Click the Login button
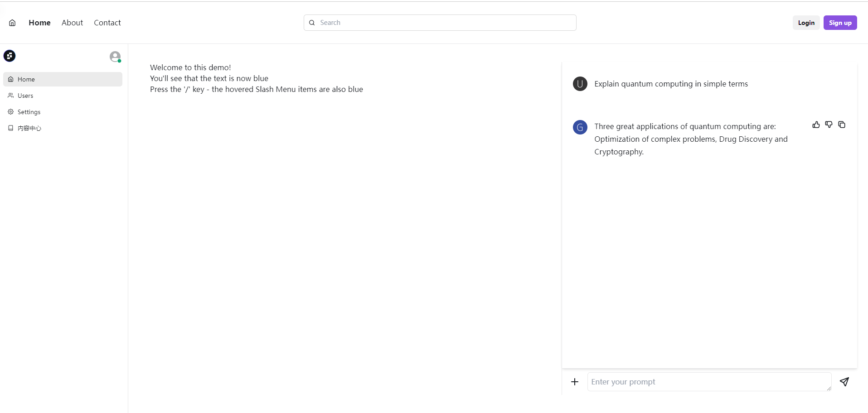 coord(806,23)
